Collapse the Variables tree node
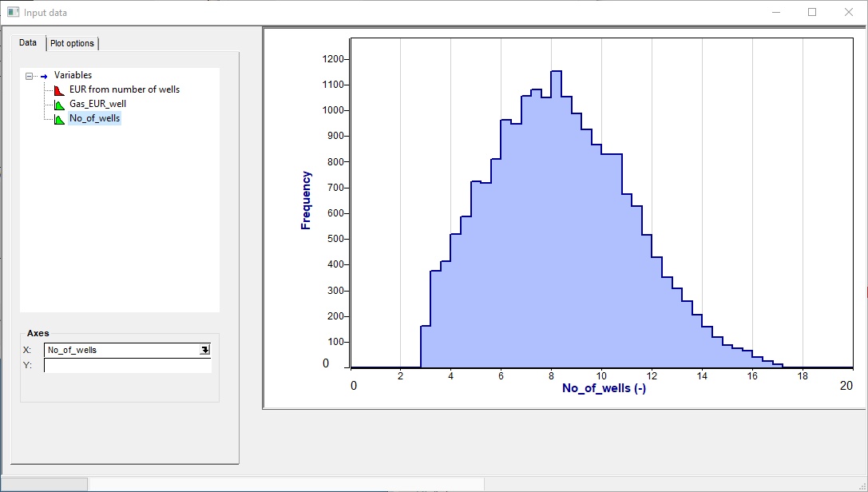The height and width of the screenshot is (492, 868). (30, 76)
